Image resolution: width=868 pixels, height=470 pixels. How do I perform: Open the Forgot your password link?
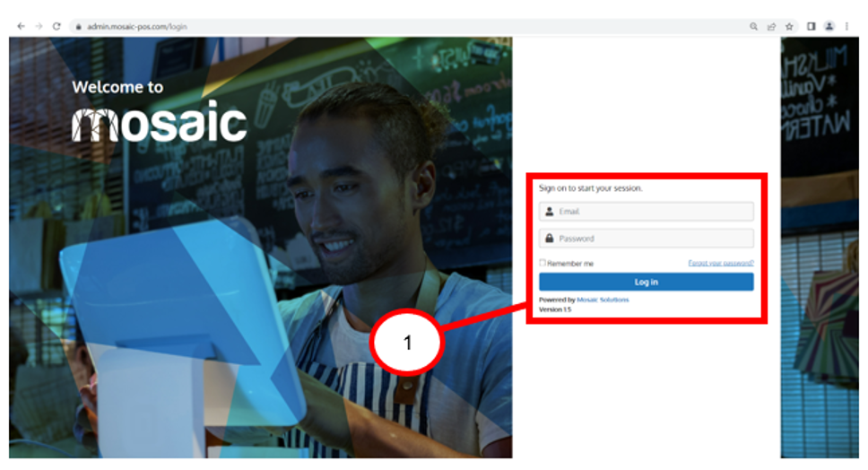(721, 263)
